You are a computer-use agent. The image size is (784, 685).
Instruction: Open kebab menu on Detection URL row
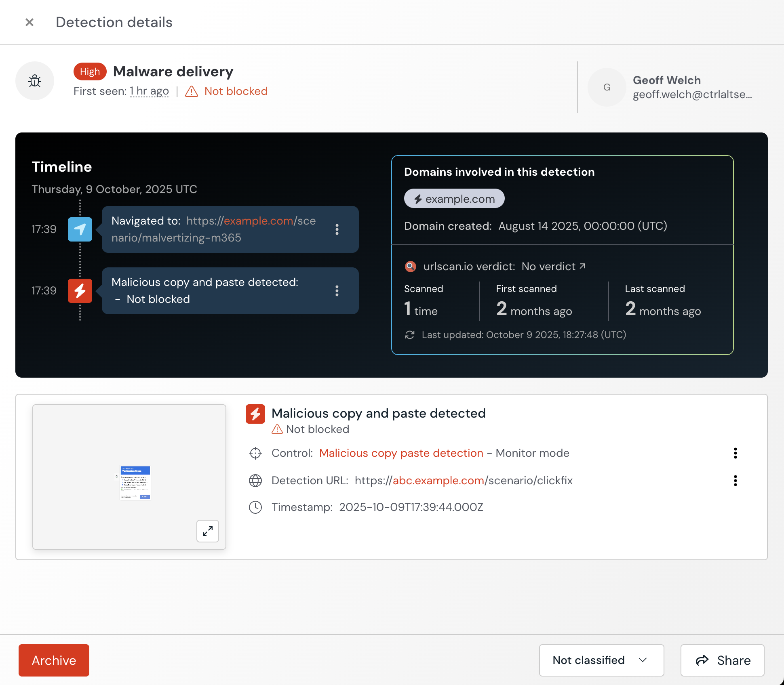click(735, 481)
